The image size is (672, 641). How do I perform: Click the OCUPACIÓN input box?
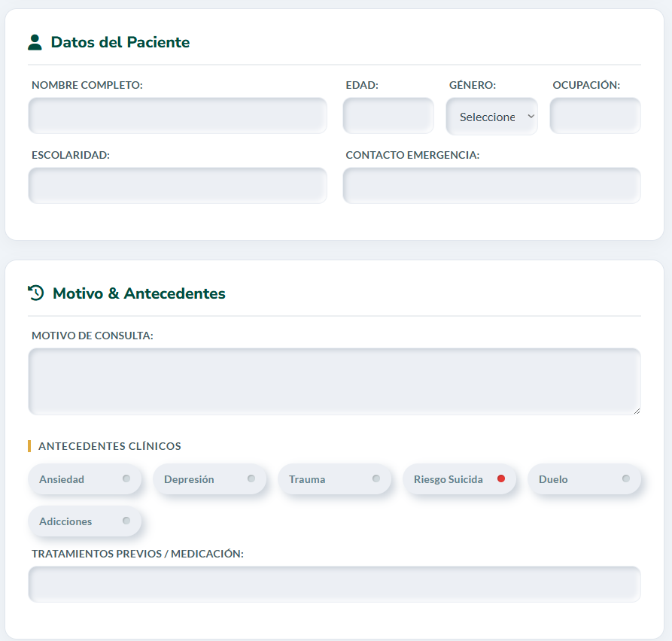[x=595, y=115]
